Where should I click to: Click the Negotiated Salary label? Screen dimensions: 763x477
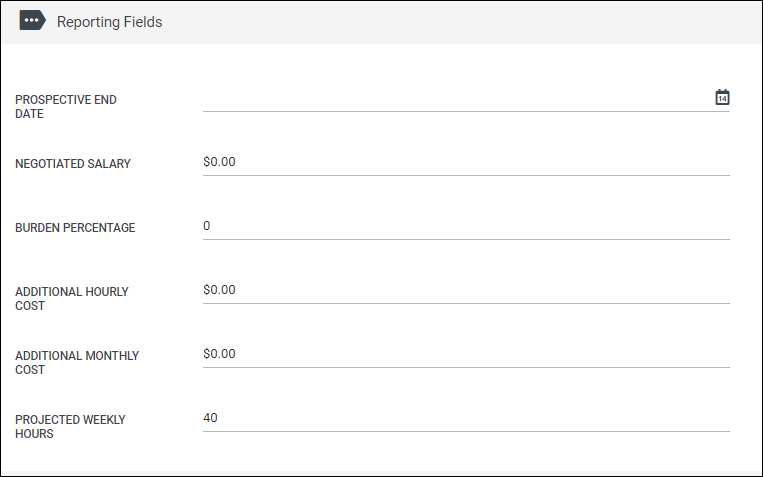click(73, 164)
